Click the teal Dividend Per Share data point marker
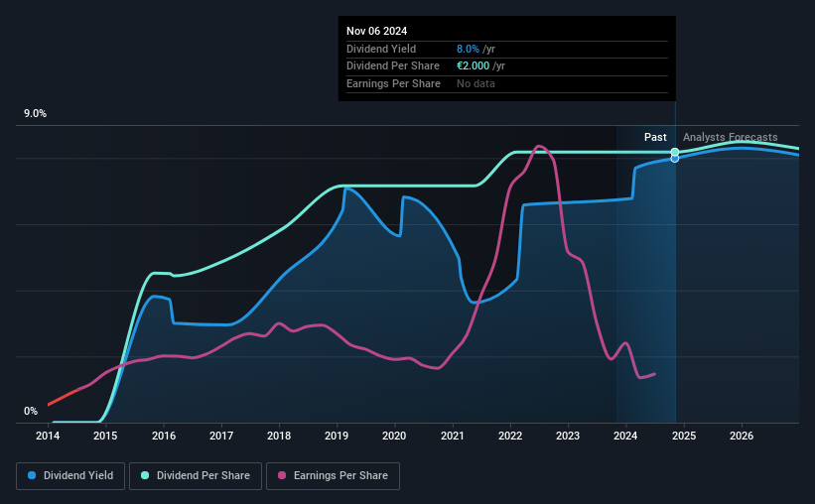This screenshot has width=815, height=504. [675, 152]
